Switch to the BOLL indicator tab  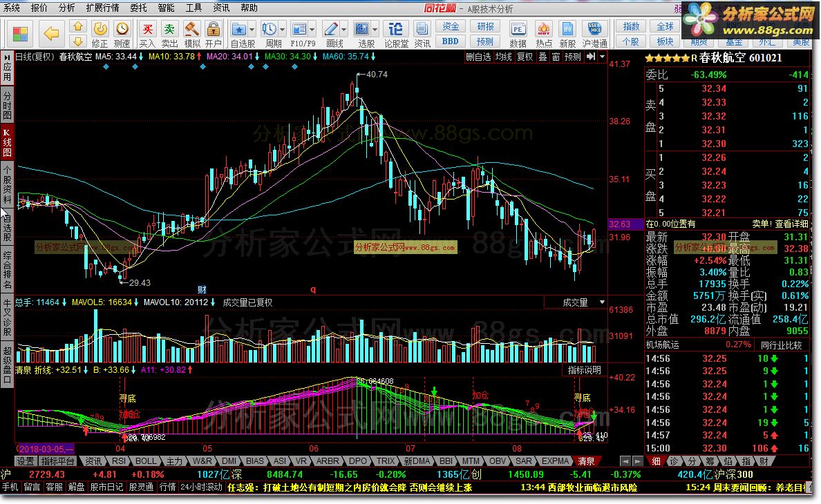tap(146, 461)
